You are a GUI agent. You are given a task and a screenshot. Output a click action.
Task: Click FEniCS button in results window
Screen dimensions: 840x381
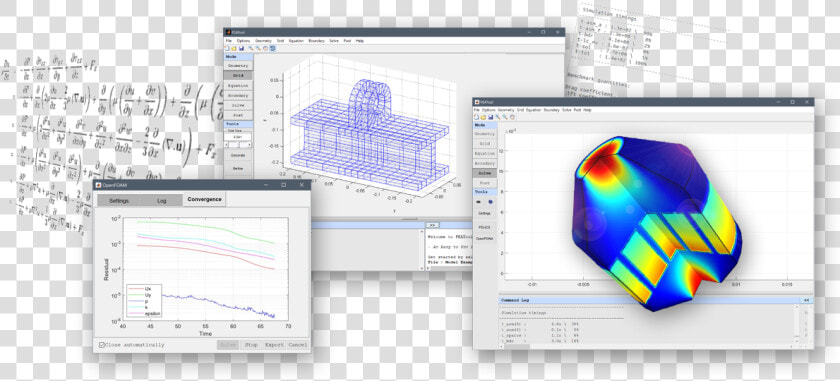tap(485, 227)
